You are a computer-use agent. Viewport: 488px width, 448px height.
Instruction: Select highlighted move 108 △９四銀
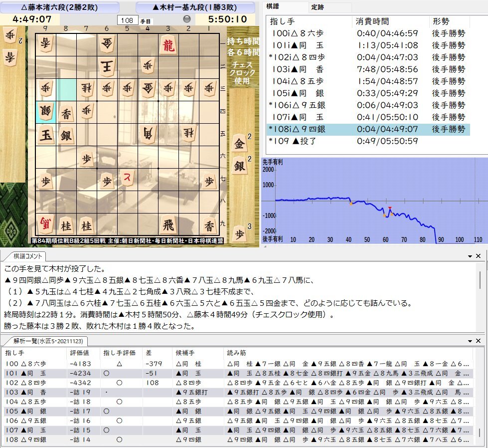point(368,129)
